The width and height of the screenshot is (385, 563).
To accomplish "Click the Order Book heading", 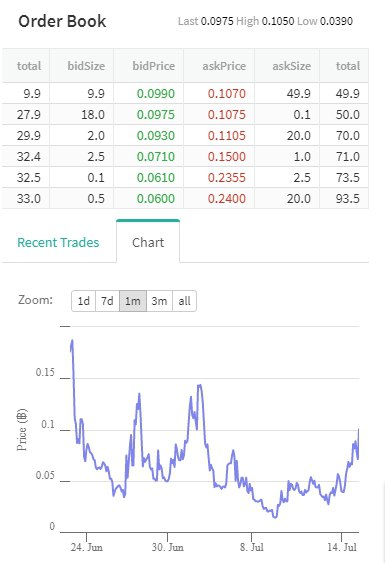I will coord(62,22).
